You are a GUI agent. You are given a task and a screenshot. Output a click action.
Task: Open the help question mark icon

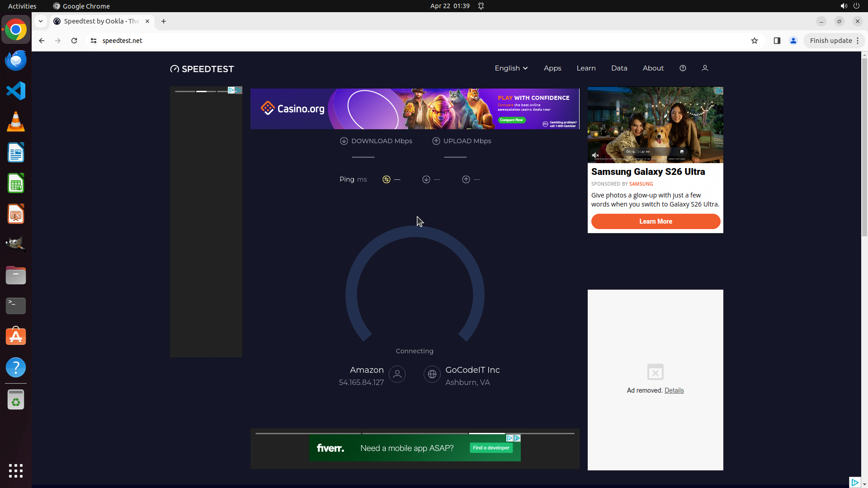pyautogui.click(x=683, y=68)
